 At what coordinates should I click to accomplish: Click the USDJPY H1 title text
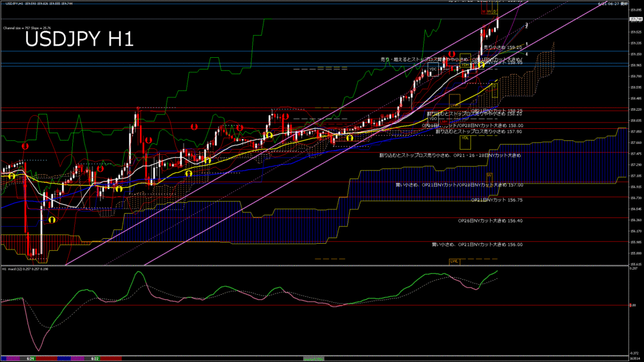coord(79,40)
